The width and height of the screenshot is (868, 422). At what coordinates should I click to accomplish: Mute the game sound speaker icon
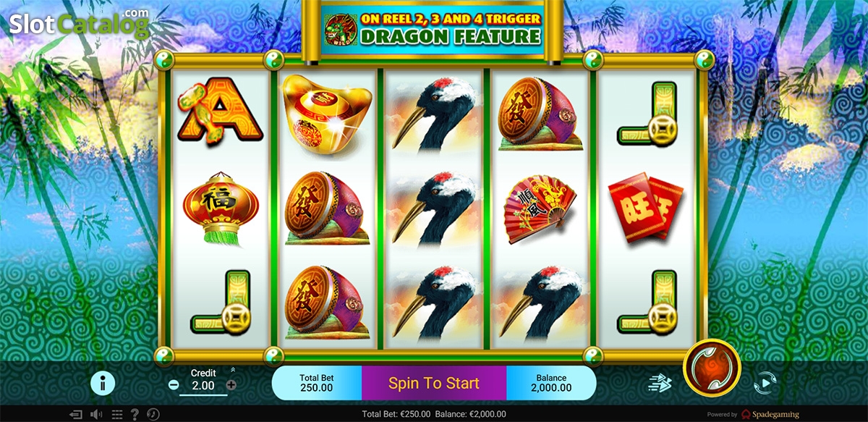tap(96, 414)
